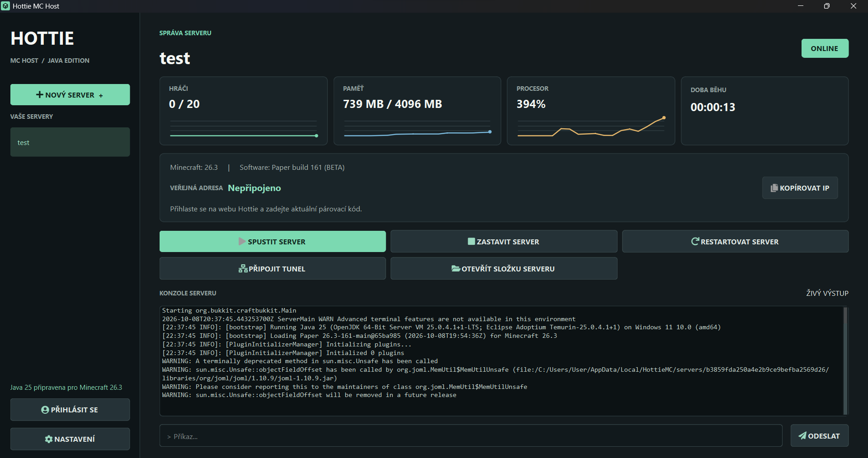Click the Online status badge

825,48
